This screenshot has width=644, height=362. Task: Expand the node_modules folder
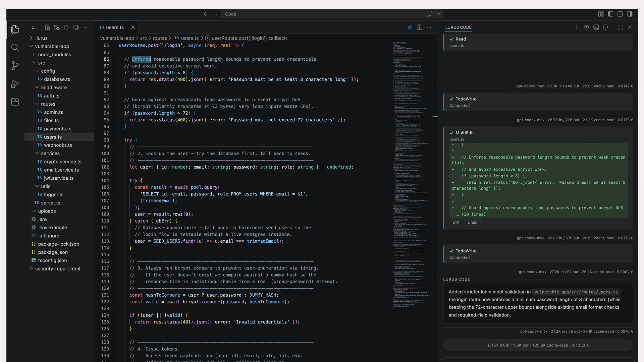54,55
